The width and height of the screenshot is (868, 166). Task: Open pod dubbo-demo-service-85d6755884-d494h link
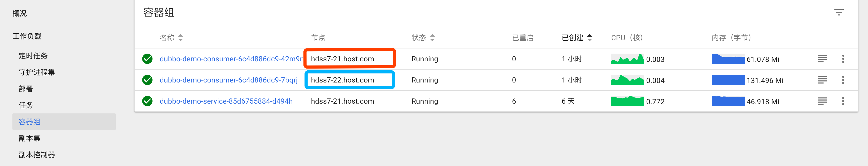click(x=226, y=101)
